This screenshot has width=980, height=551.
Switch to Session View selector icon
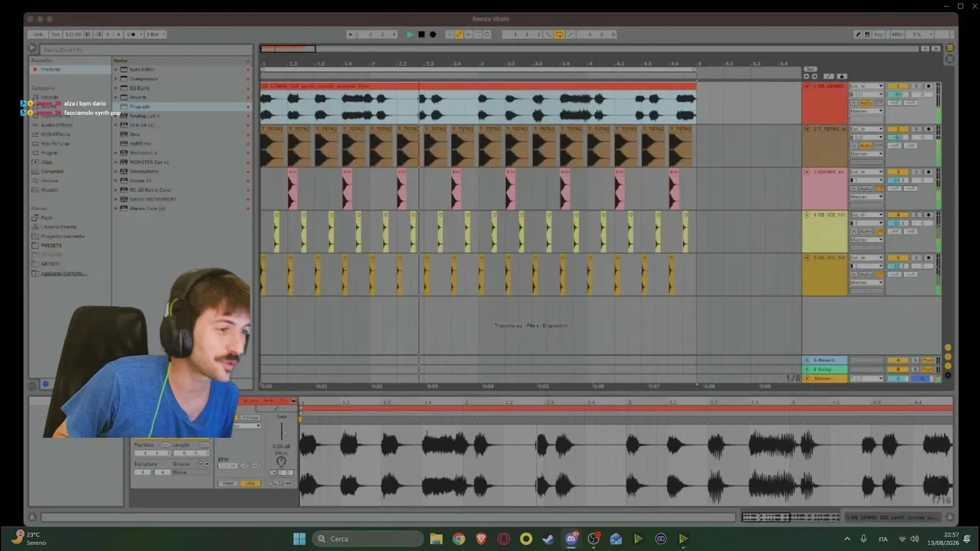(949, 59)
